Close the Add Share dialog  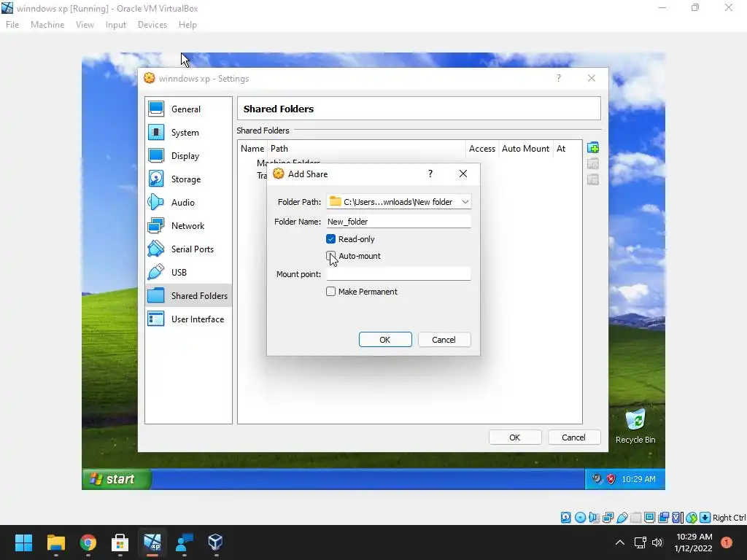463,174
